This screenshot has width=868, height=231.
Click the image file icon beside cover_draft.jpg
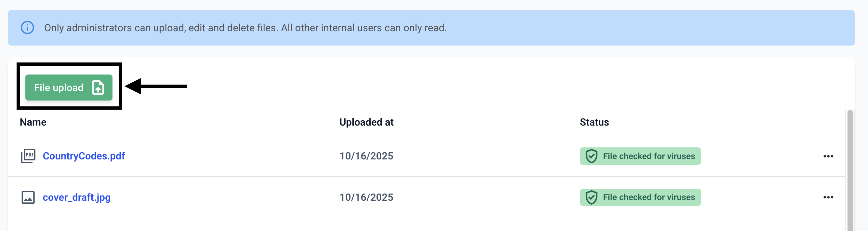click(x=28, y=197)
